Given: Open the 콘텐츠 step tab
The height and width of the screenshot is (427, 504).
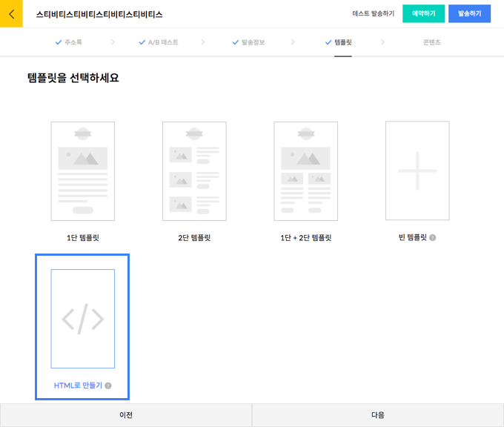Looking at the screenshot, I should 431,42.
